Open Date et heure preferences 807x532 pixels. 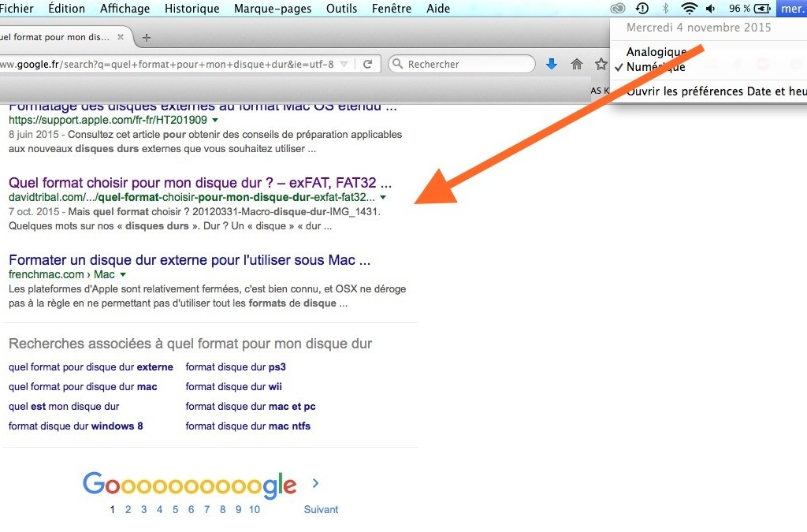click(716, 91)
